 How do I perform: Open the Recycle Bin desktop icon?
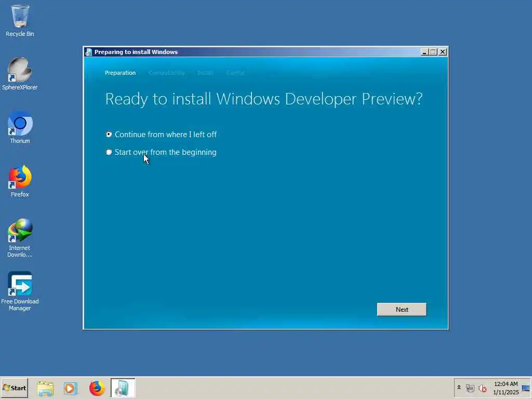click(20, 20)
